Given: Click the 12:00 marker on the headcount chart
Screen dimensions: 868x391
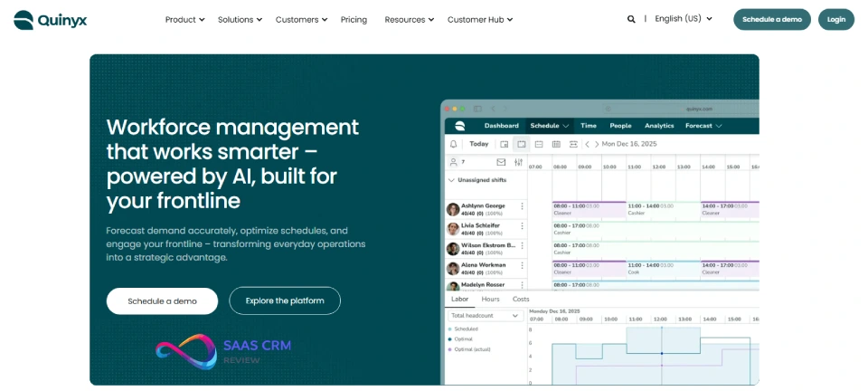Looking at the screenshot, I should pos(661,353).
